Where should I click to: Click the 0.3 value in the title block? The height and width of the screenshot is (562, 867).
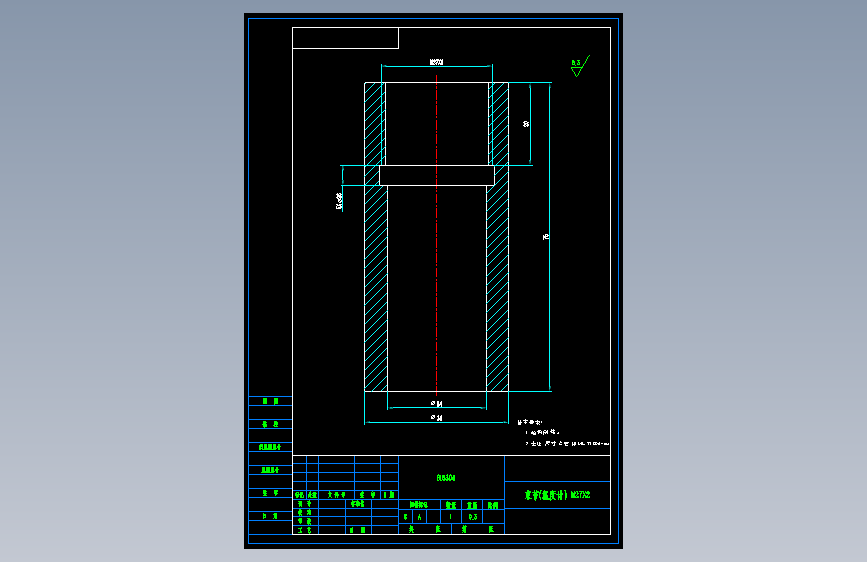coord(473,517)
